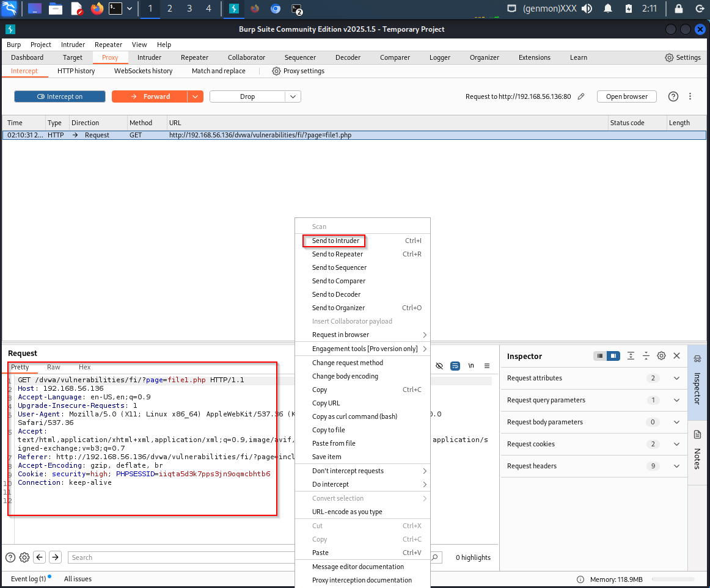Viewport: 710px width, 588px height.
Task: Switch to the HTTP history tab
Action: pyautogui.click(x=76, y=71)
